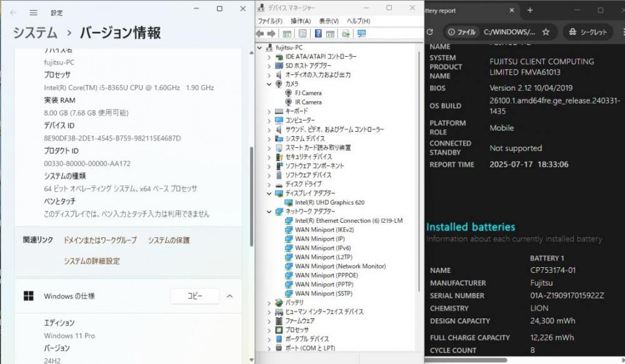This screenshot has width=625, height=364.
Task: Click full charge capacity 12,226 mWh
Action: (x=552, y=337)
